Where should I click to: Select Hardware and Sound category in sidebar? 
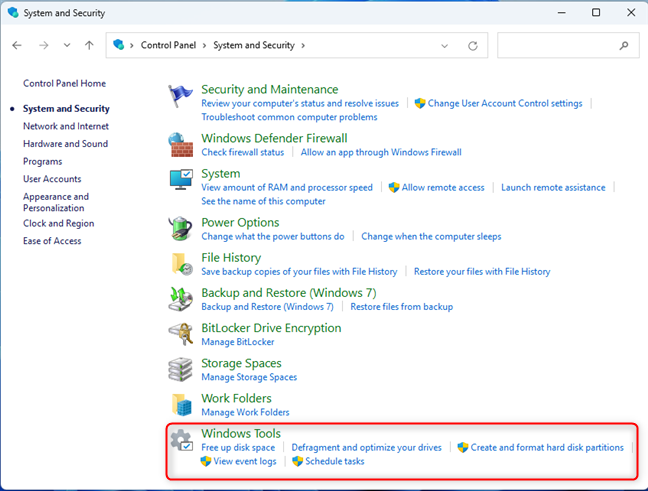coord(65,144)
